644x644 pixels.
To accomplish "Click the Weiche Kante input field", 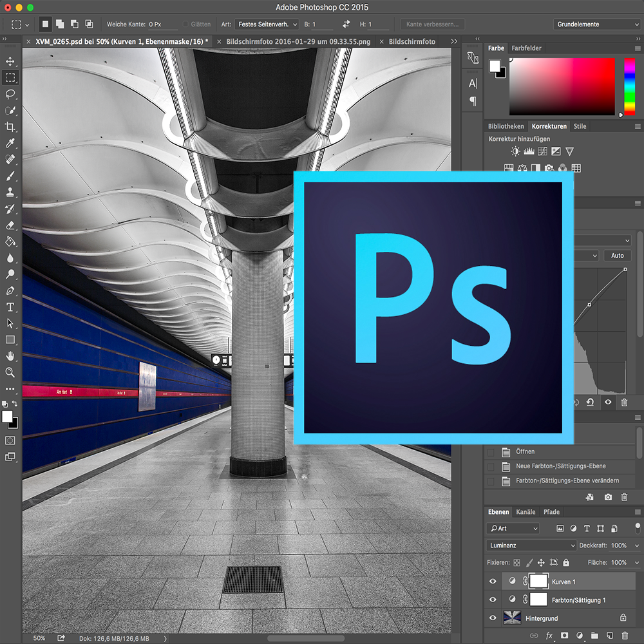I will (x=162, y=24).
